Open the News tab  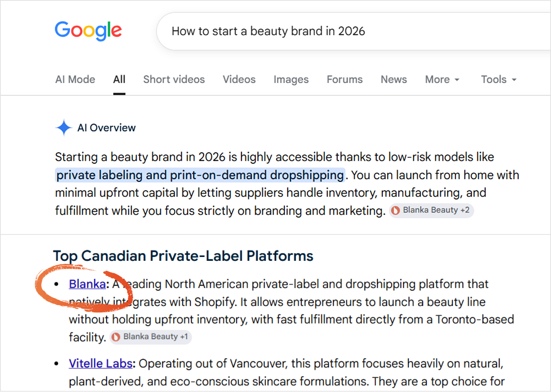[394, 80]
